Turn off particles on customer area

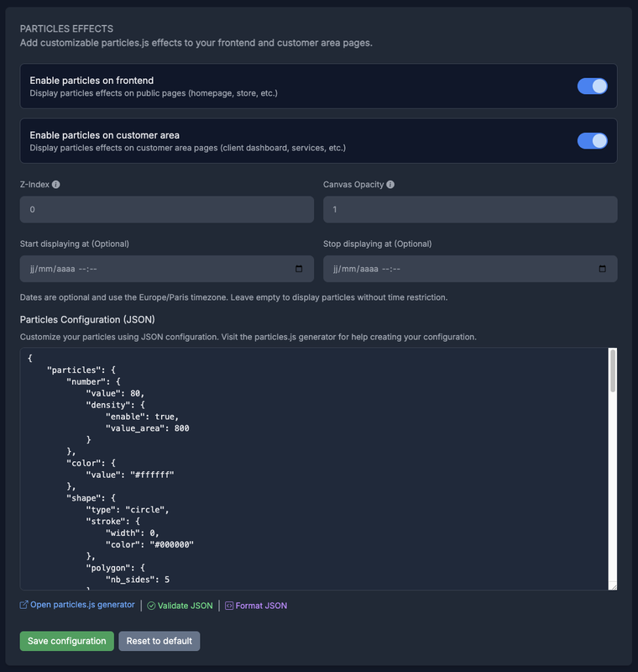[592, 140]
